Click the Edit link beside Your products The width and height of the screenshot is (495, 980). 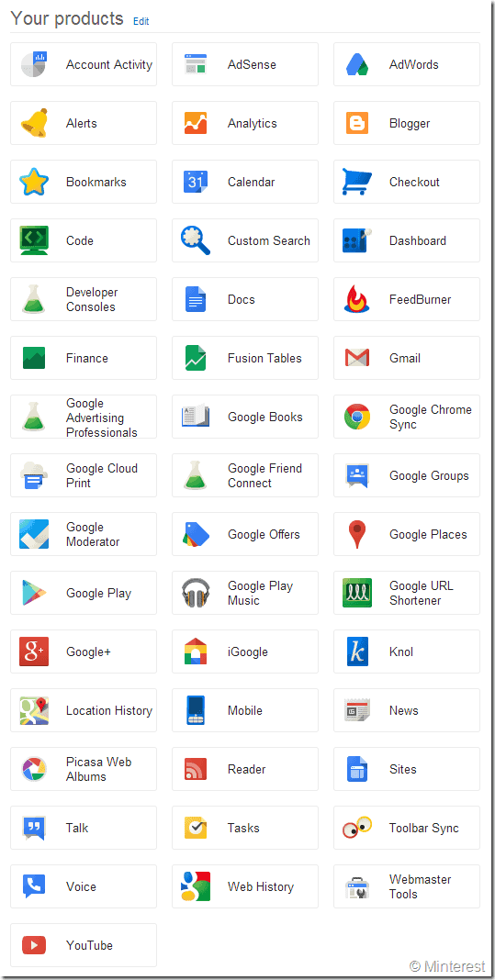pos(141,21)
